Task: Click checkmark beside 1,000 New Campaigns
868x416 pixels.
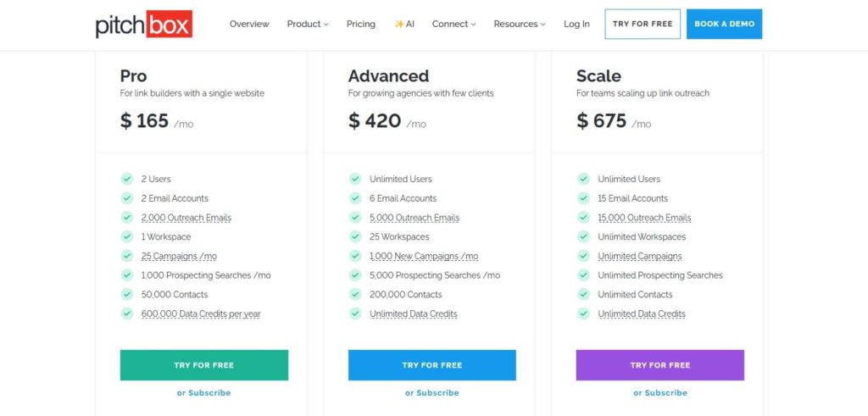Action: [355, 256]
